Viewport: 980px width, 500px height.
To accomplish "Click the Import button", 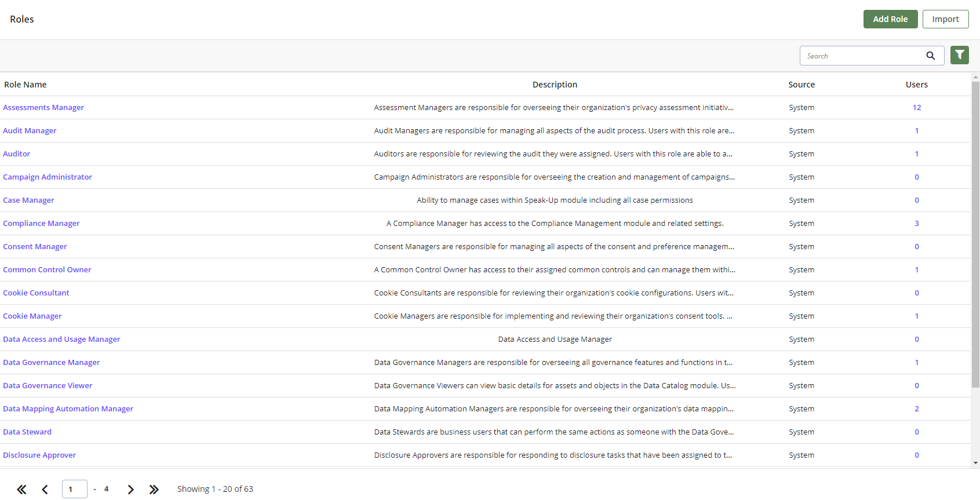I will pyautogui.click(x=945, y=19).
